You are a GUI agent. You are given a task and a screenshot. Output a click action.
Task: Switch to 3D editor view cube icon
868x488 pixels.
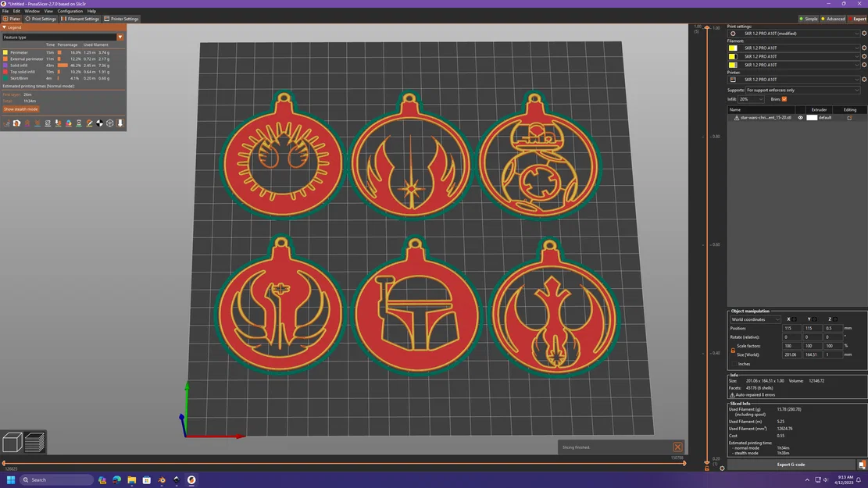[x=13, y=442]
